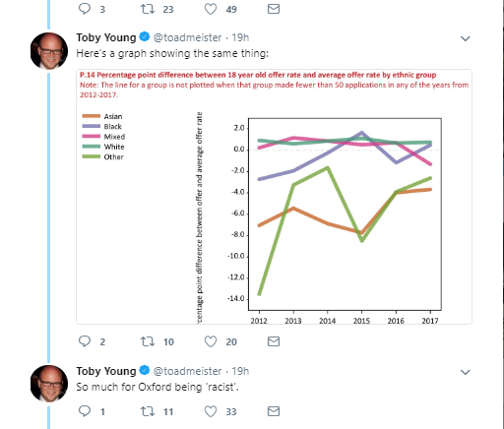Reply to the graph tweet
This screenshot has width=504, height=429.
point(85,341)
